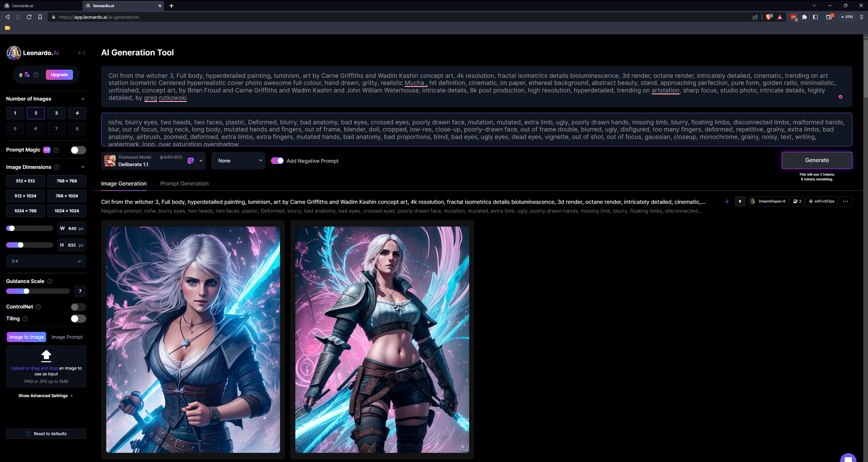Select 1 for Number of Images

(15, 113)
